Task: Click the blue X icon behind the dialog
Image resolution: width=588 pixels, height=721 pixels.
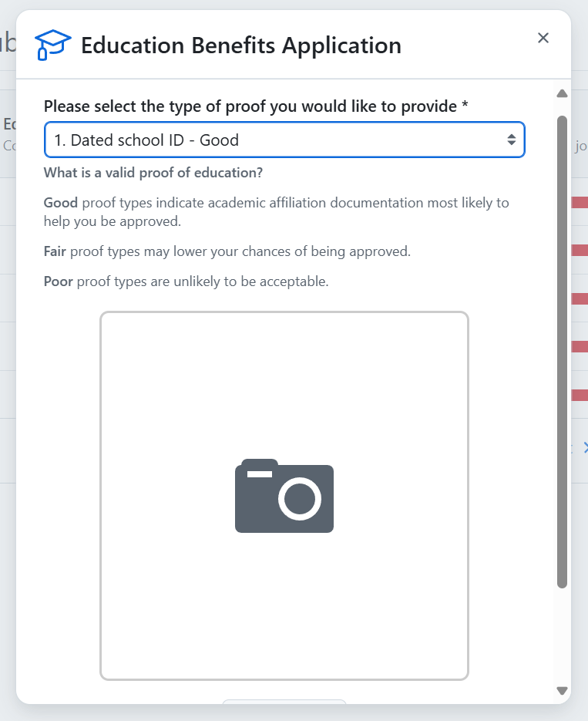Action: (x=584, y=447)
